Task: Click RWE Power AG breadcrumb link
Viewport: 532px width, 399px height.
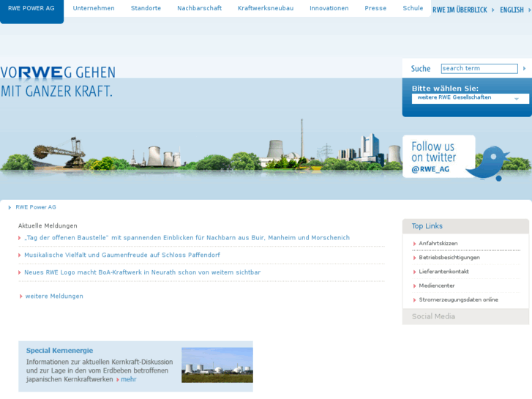Action: click(36, 207)
